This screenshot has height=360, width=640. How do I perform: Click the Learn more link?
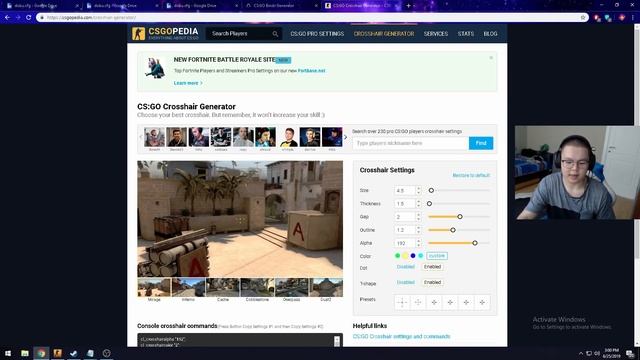coord(188,83)
